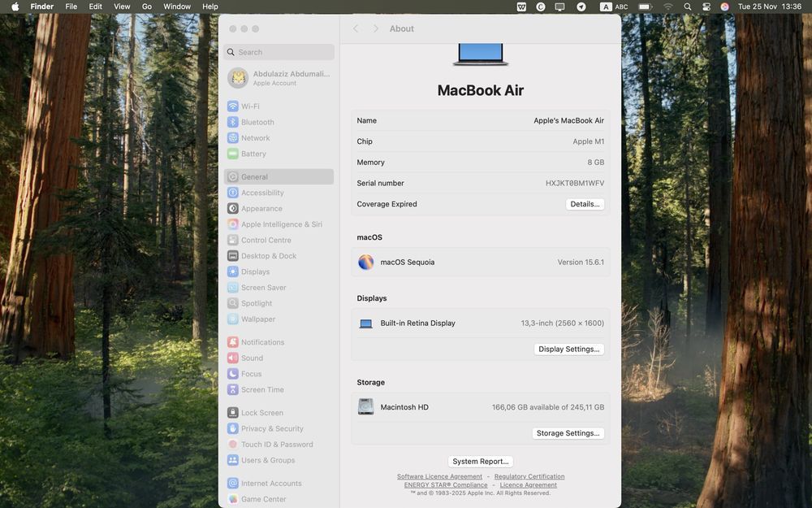The width and height of the screenshot is (812, 508).
Task: Open Lock Screen icon in sidebar
Action: [233, 413]
